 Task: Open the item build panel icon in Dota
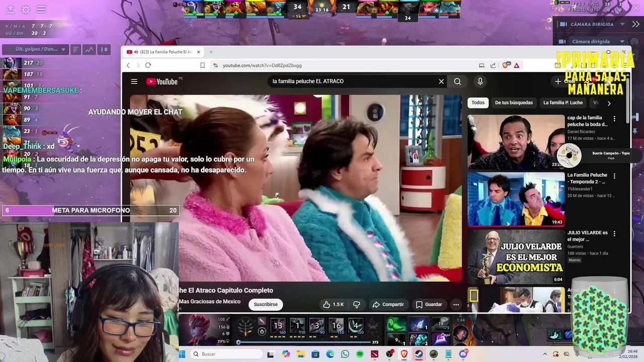click(x=104, y=49)
